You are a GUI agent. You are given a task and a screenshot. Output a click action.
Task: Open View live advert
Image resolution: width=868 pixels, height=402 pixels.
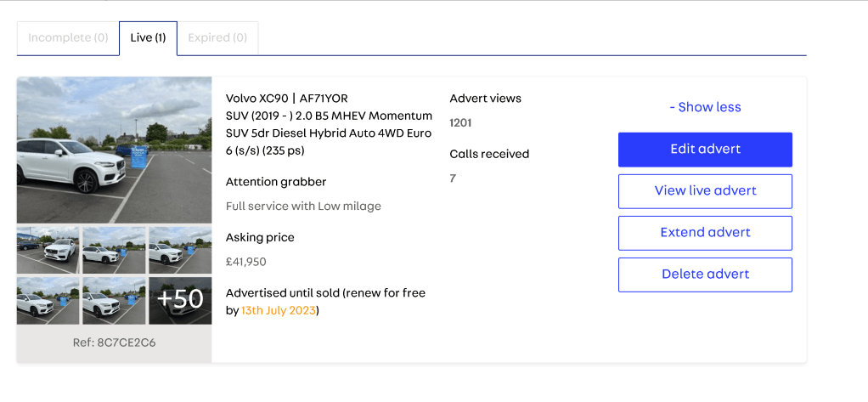705,191
